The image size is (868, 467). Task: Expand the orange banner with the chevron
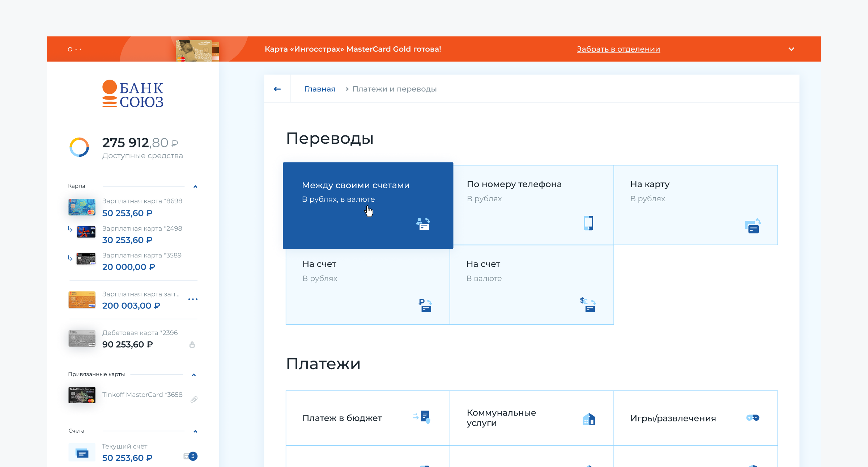pyautogui.click(x=791, y=49)
